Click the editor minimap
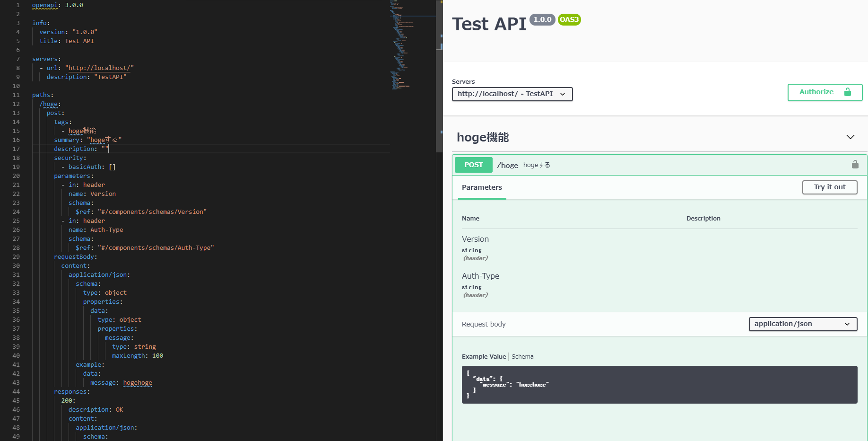 tap(412, 45)
